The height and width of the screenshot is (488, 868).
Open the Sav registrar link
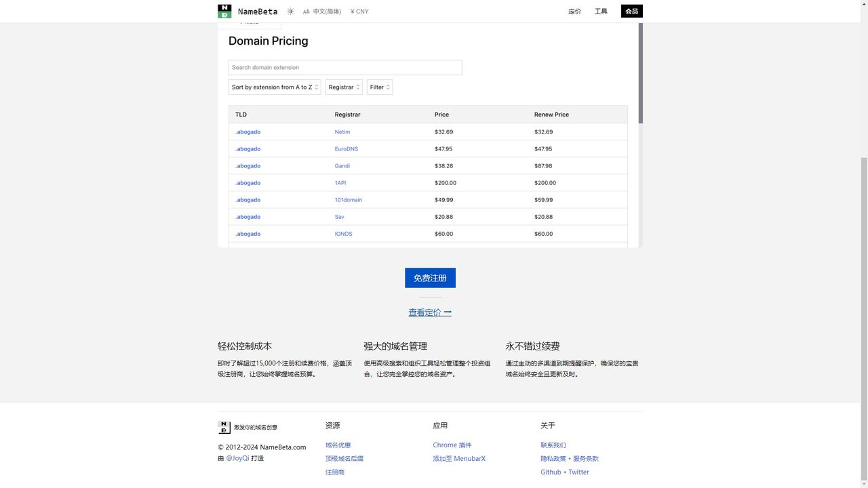pyautogui.click(x=339, y=217)
